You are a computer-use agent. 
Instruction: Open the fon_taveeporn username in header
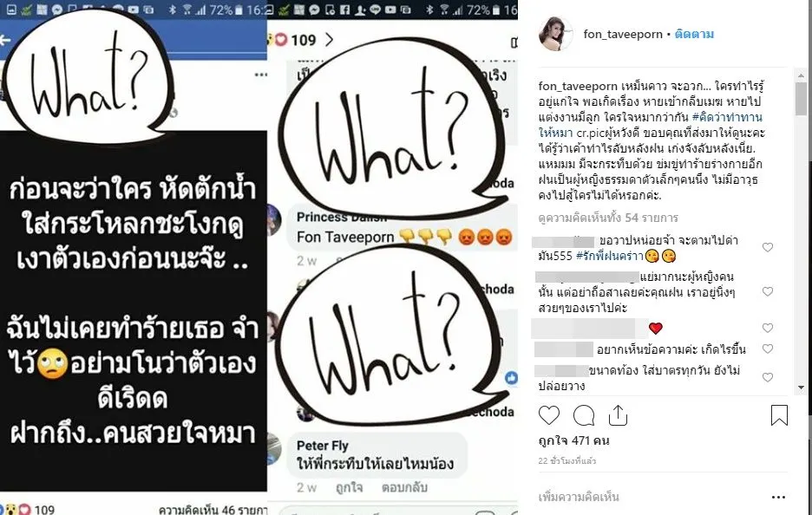point(623,34)
